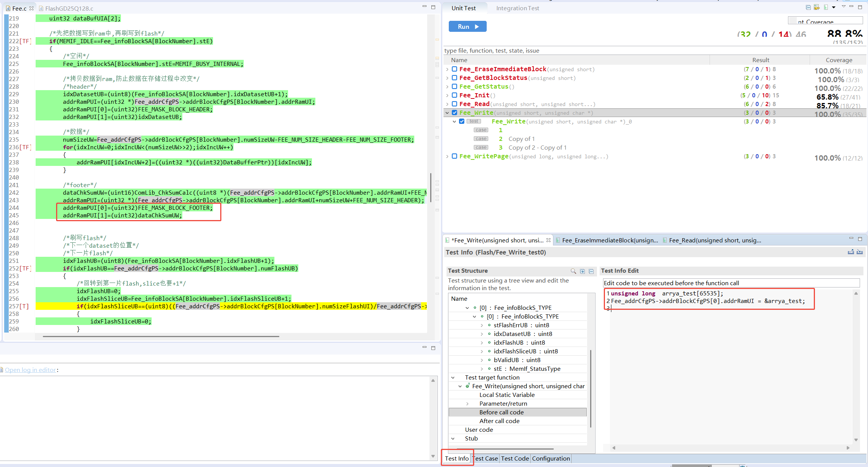
Task: Click collapse all icon in Test Structure
Action: [x=591, y=271]
